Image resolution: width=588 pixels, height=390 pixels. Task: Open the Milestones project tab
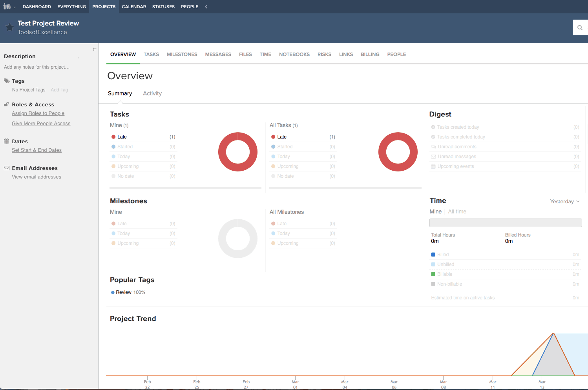(182, 54)
